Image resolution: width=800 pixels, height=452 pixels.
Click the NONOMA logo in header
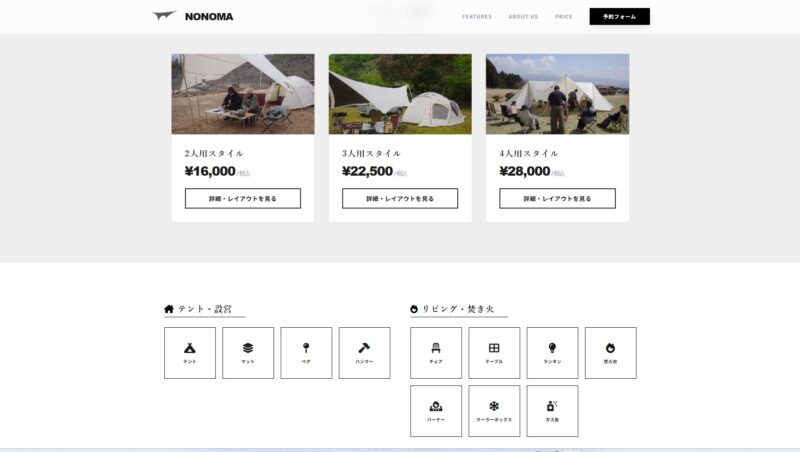coord(193,16)
